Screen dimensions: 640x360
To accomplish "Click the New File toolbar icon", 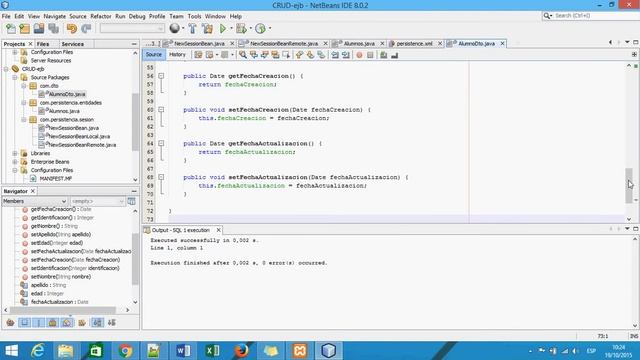I will pyautogui.click(x=11, y=29).
